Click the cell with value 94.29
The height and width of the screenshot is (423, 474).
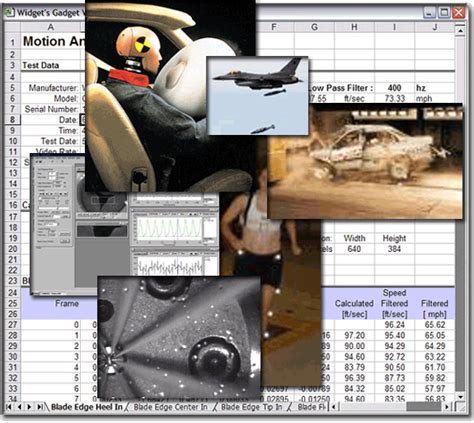(x=395, y=346)
